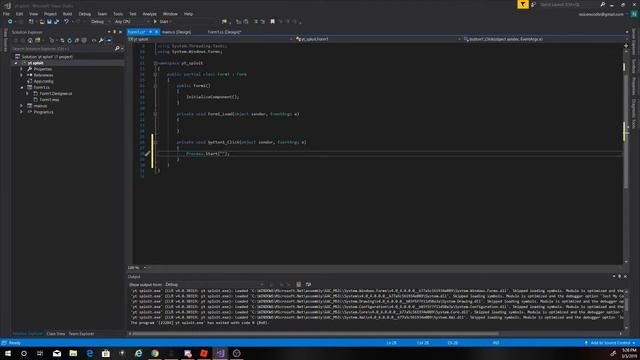This screenshot has width=640, height=360.
Task: Expand the References node
Action: pos(22,76)
